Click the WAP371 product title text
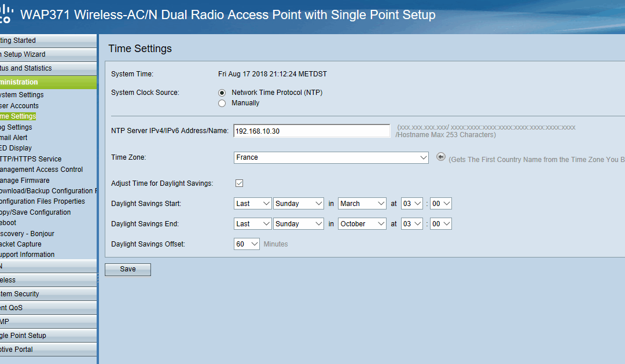The width and height of the screenshot is (625, 364). coord(228,14)
